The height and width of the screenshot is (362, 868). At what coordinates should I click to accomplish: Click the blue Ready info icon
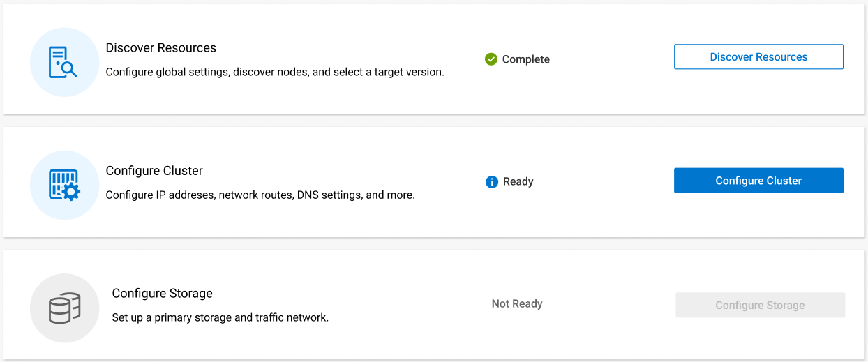point(492,182)
